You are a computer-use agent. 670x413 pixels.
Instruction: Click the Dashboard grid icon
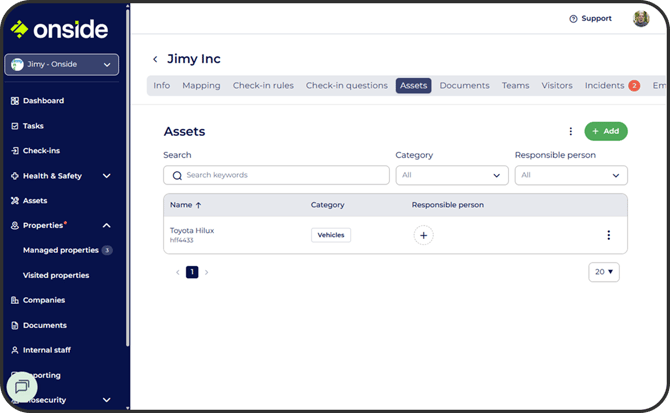15,101
